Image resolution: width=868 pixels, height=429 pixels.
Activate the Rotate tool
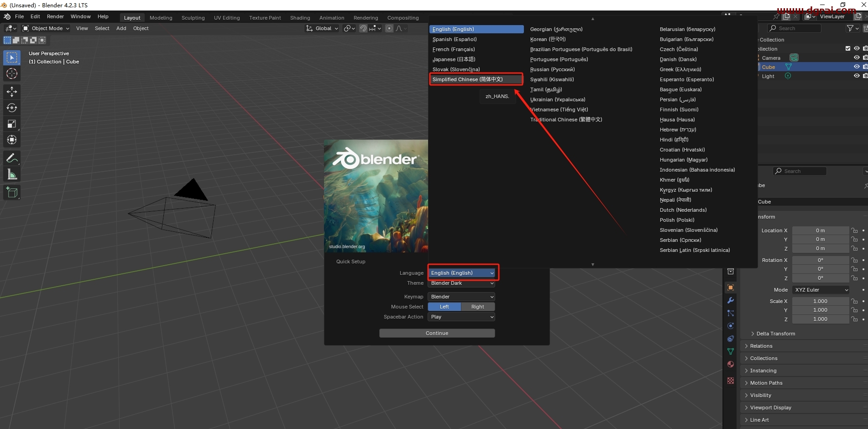(12, 108)
